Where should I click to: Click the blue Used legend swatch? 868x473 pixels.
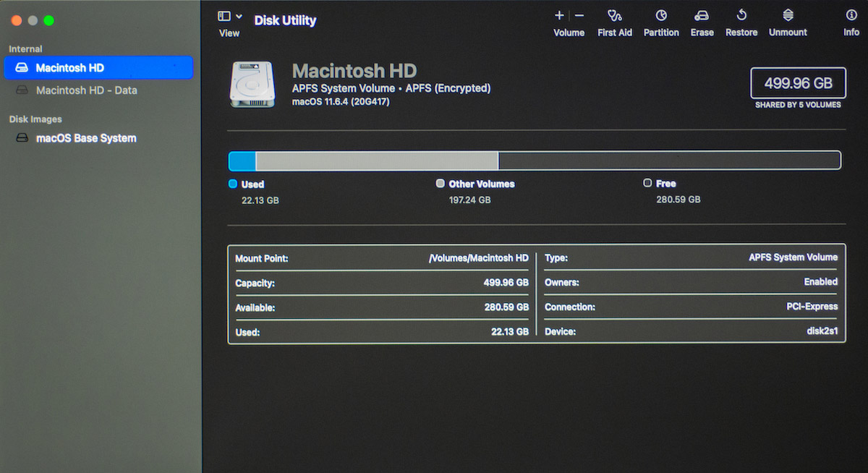233,184
